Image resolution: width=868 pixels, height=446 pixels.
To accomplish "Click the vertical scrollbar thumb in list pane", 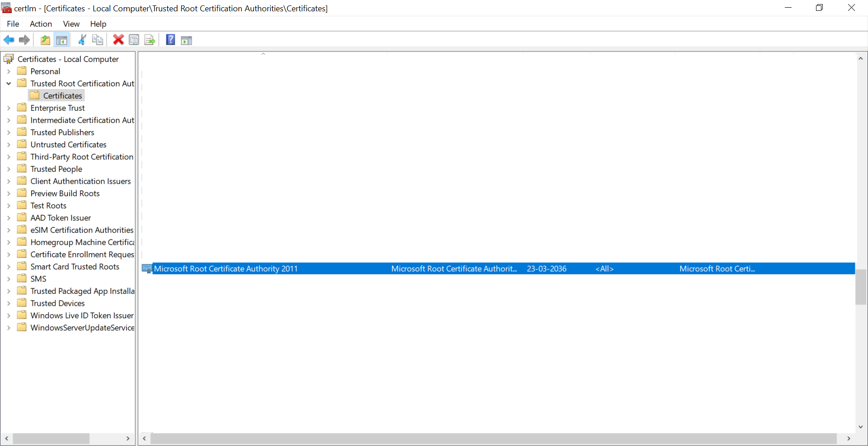I will (861, 287).
